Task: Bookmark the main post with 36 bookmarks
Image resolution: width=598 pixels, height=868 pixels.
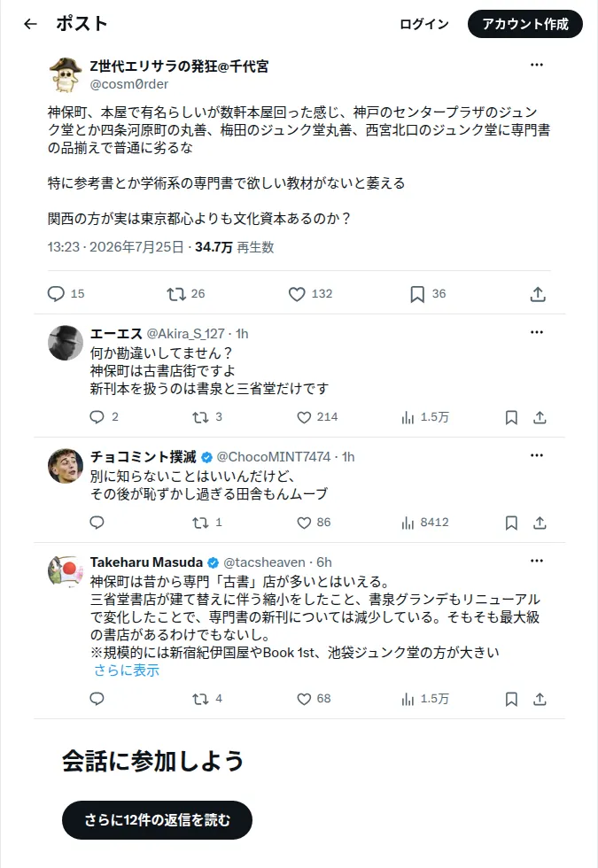Action: tap(417, 294)
